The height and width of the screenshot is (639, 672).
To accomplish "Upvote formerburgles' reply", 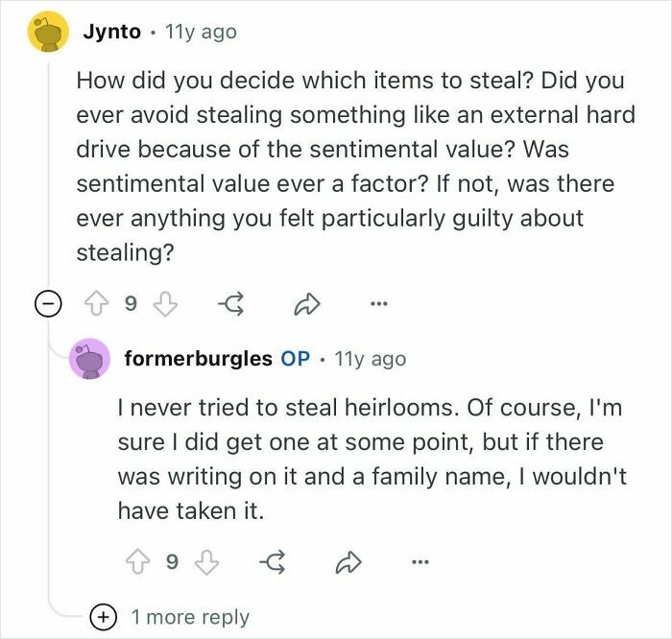I will click(x=138, y=561).
